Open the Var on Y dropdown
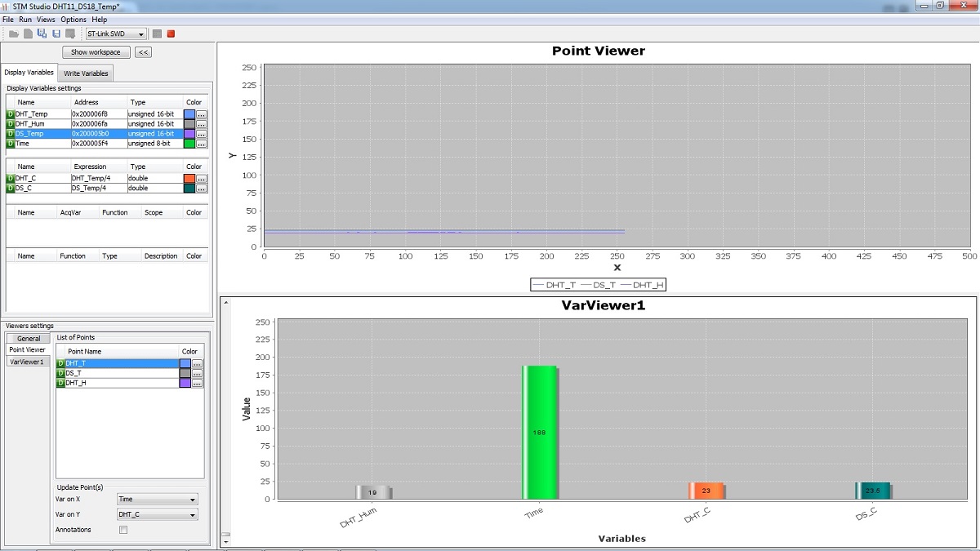The height and width of the screenshot is (551, 980). tap(158, 514)
